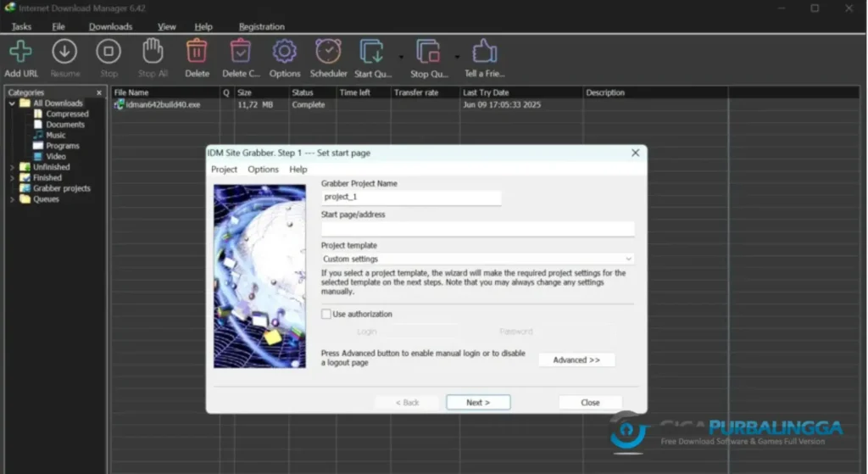The image size is (868, 474).
Task: Sort by Time left column header
Action: pyautogui.click(x=363, y=92)
